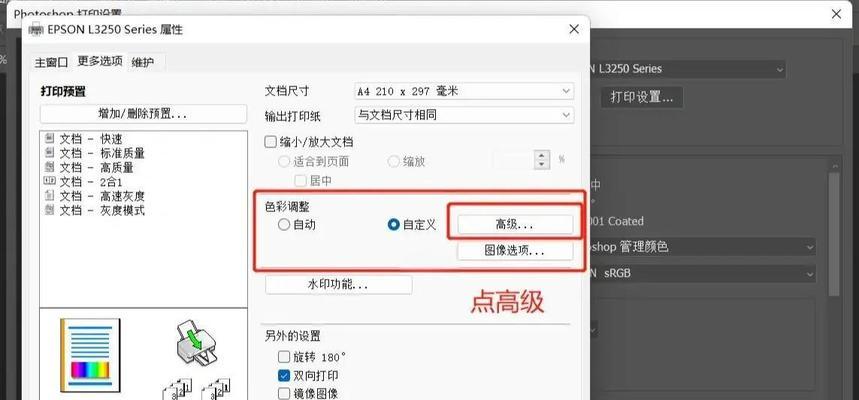Click the 增加/删除预置... button
859x400 pixels.
click(143, 115)
